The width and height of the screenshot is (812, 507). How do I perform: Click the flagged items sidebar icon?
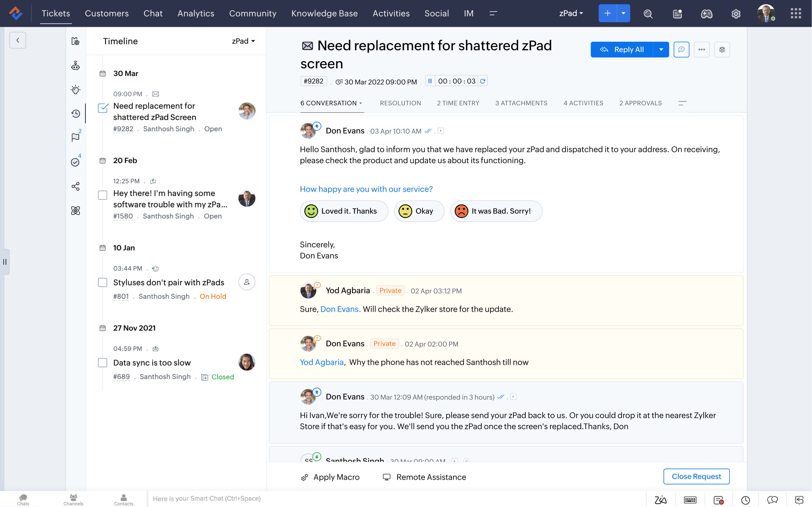click(x=75, y=137)
